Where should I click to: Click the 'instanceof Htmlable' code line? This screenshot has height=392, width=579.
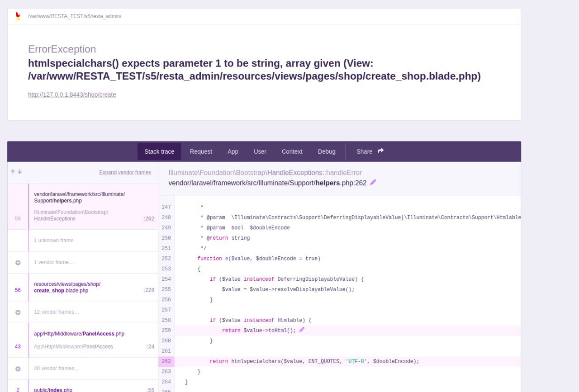[261, 320]
